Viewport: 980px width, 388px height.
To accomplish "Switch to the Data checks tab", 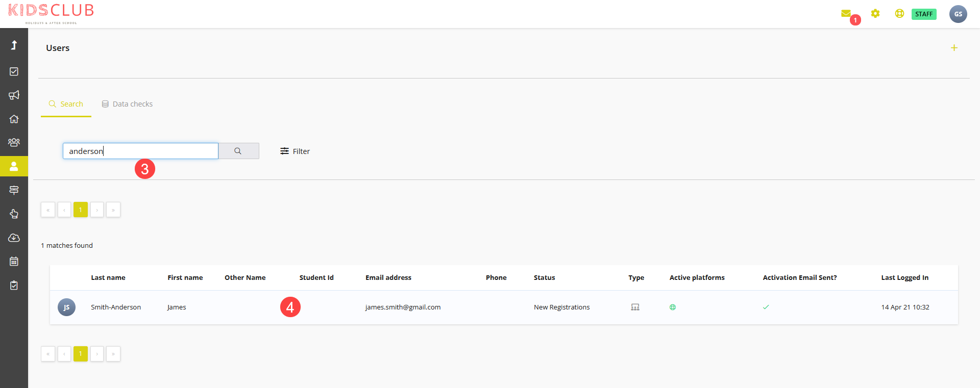I will point(127,104).
